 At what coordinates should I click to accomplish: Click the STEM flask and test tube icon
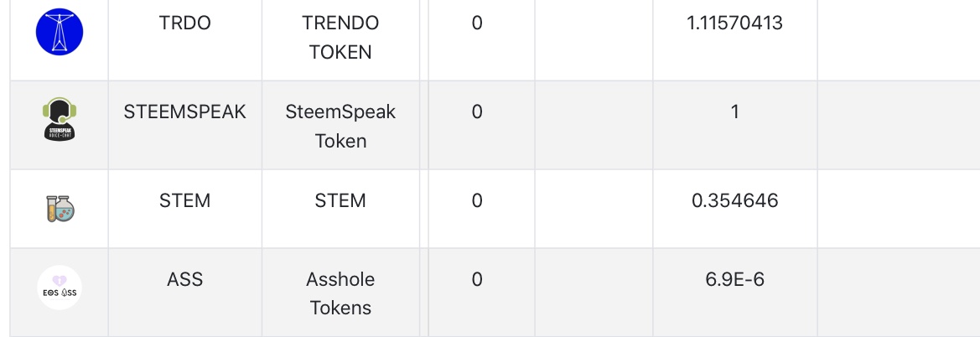[60, 209]
